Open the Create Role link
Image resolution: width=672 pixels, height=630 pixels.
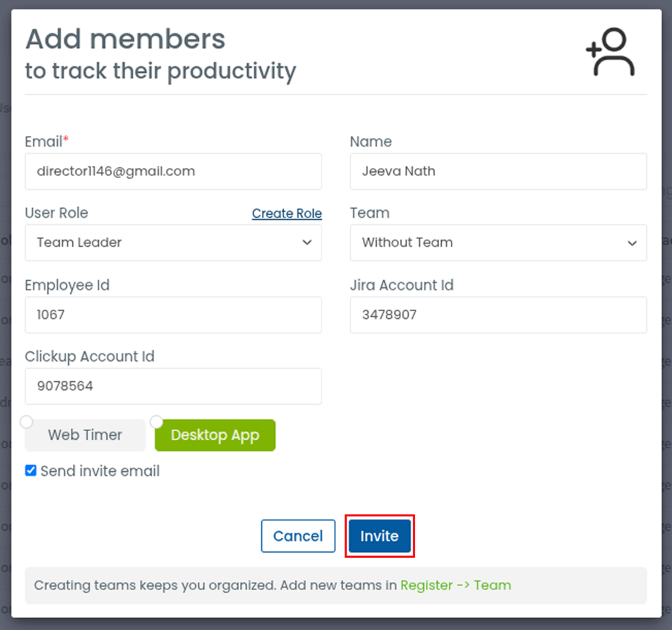coord(287,213)
